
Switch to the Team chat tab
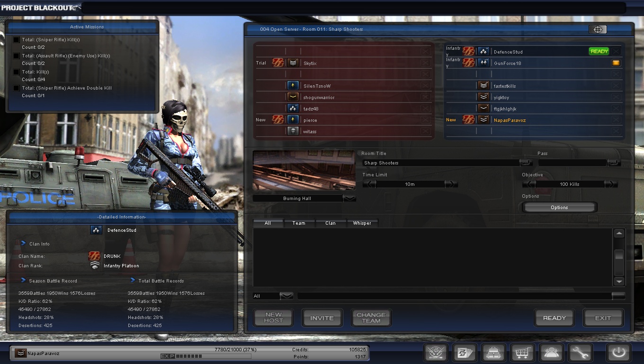click(299, 223)
